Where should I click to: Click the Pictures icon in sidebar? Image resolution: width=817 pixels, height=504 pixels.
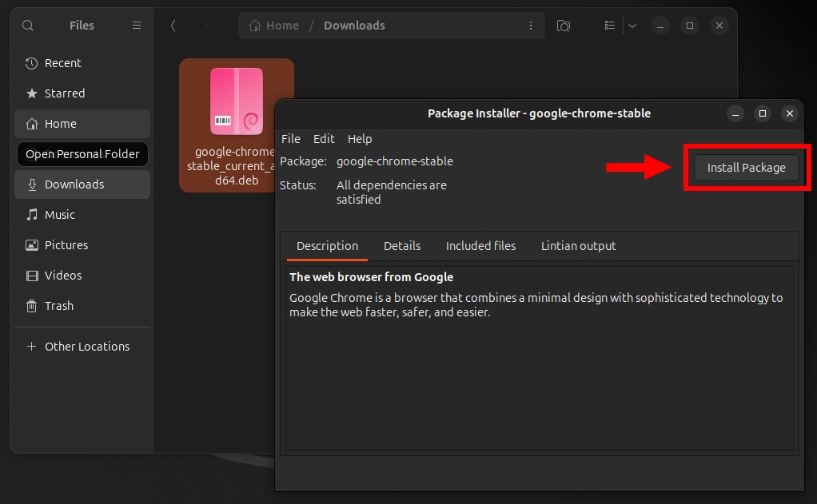point(32,244)
